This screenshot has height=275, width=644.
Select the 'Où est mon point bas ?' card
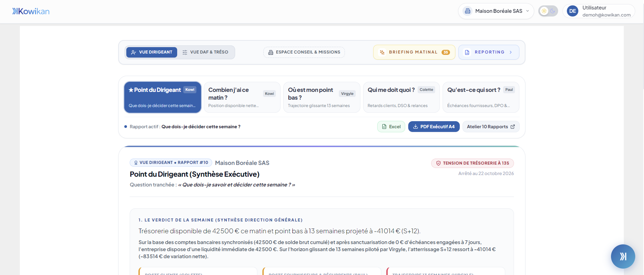pyautogui.click(x=322, y=97)
